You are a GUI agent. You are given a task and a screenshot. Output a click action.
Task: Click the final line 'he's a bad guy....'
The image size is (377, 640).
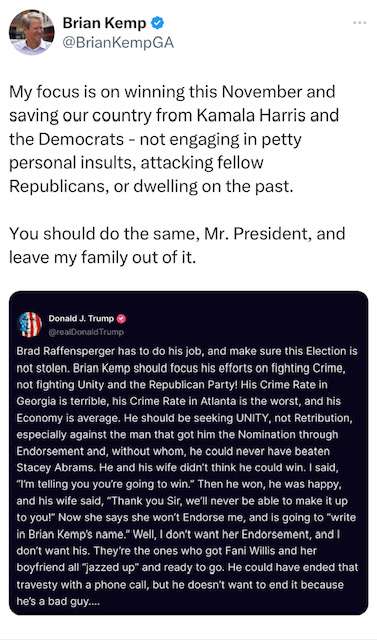tap(57, 601)
